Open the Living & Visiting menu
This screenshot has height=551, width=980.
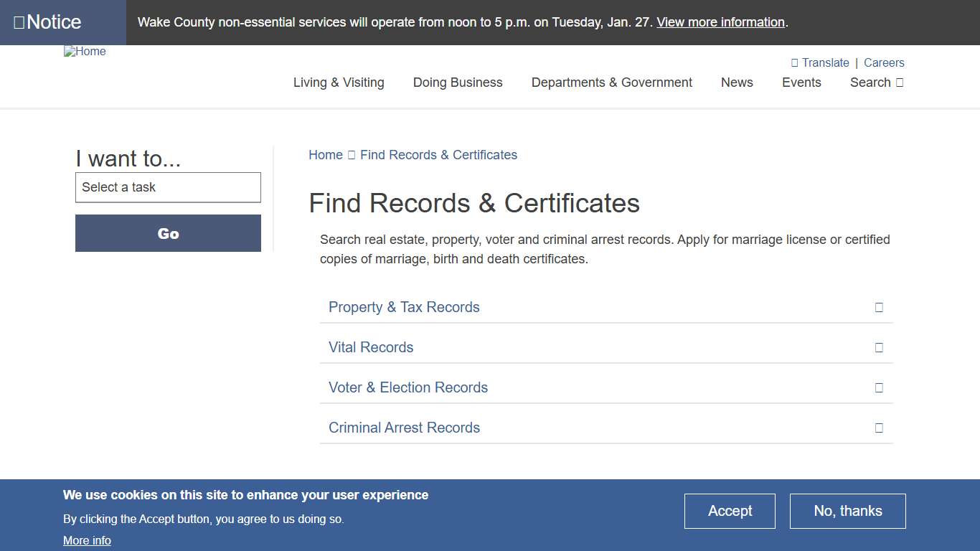tap(339, 83)
